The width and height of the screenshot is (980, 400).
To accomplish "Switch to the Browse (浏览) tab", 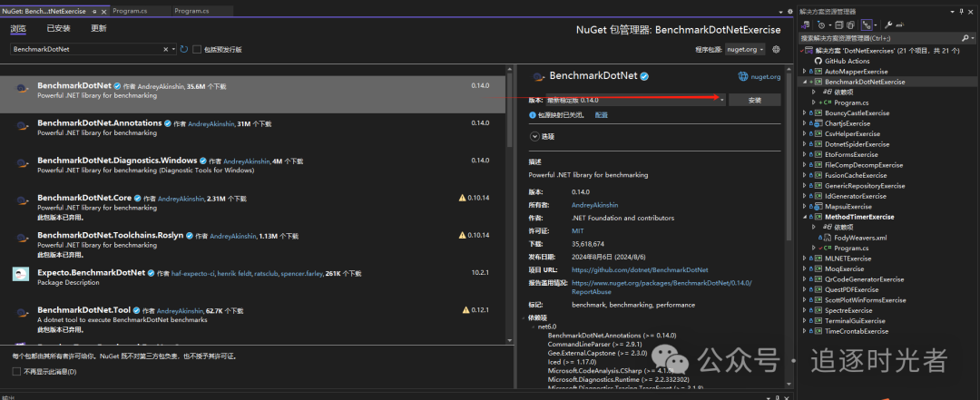I will click(x=18, y=28).
